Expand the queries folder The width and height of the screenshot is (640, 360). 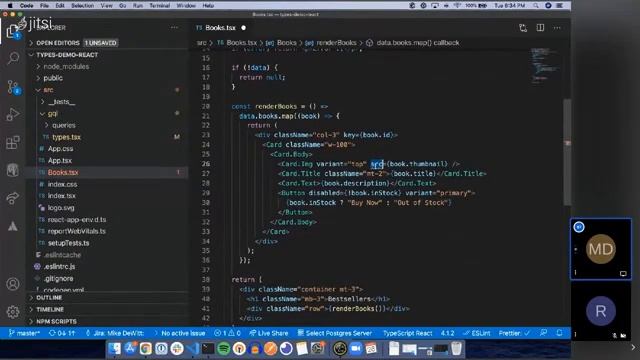(x=64, y=125)
